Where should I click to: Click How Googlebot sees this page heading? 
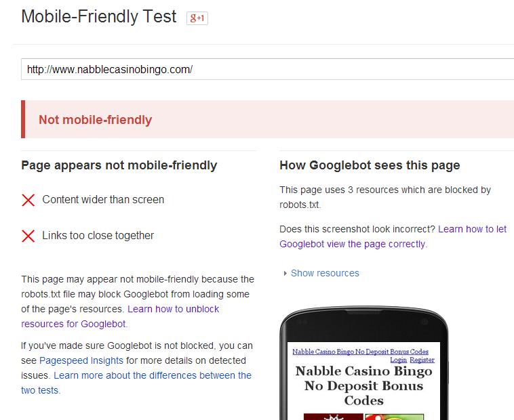coord(370,165)
